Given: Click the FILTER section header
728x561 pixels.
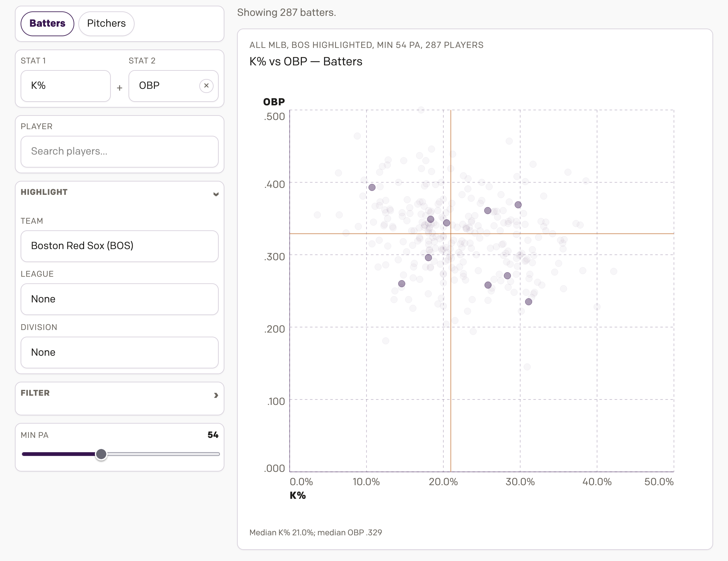Looking at the screenshot, I should click(x=35, y=393).
